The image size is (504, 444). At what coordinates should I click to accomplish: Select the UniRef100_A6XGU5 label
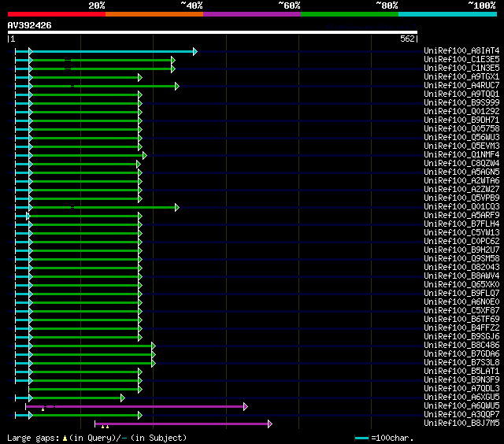[461, 398]
